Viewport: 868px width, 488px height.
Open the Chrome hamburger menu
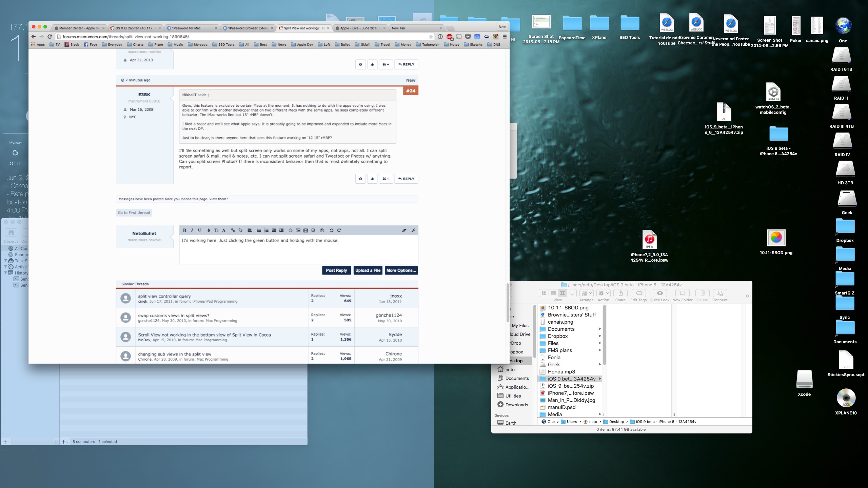505,37
